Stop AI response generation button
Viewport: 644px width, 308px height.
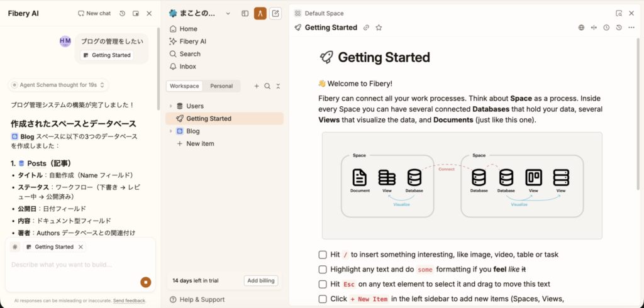click(146, 282)
